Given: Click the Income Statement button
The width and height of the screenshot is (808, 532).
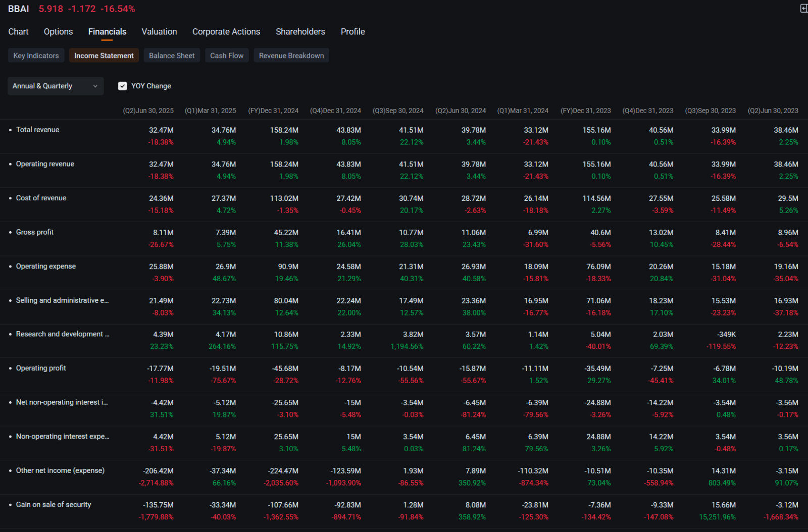Looking at the screenshot, I should [104, 56].
